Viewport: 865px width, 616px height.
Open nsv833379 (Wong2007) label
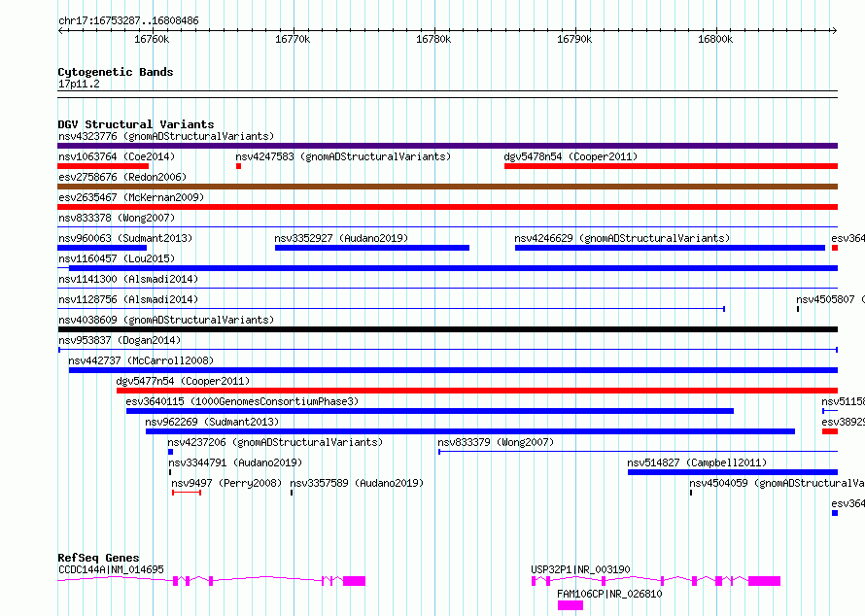tap(496, 442)
